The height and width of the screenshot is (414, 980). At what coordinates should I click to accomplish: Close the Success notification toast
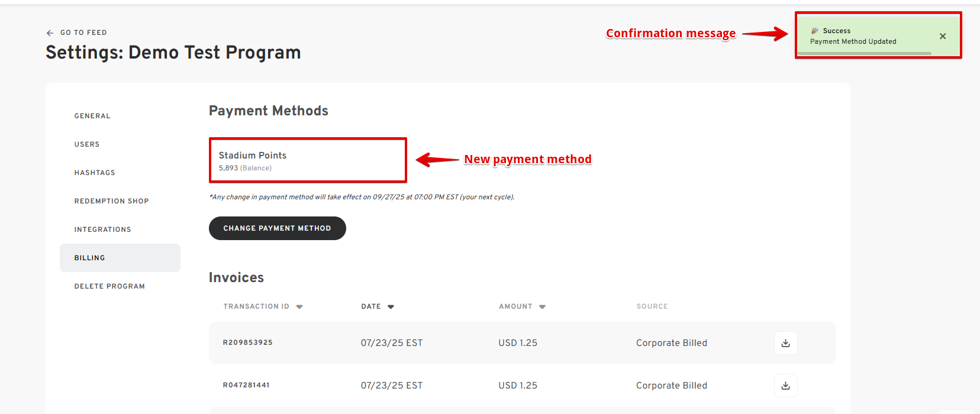(943, 36)
